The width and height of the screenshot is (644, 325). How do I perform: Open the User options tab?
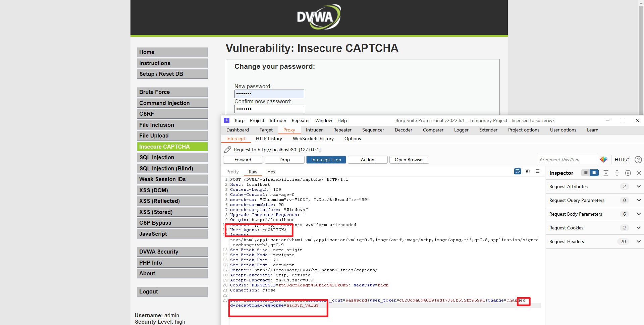pyautogui.click(x=563, y=130)
